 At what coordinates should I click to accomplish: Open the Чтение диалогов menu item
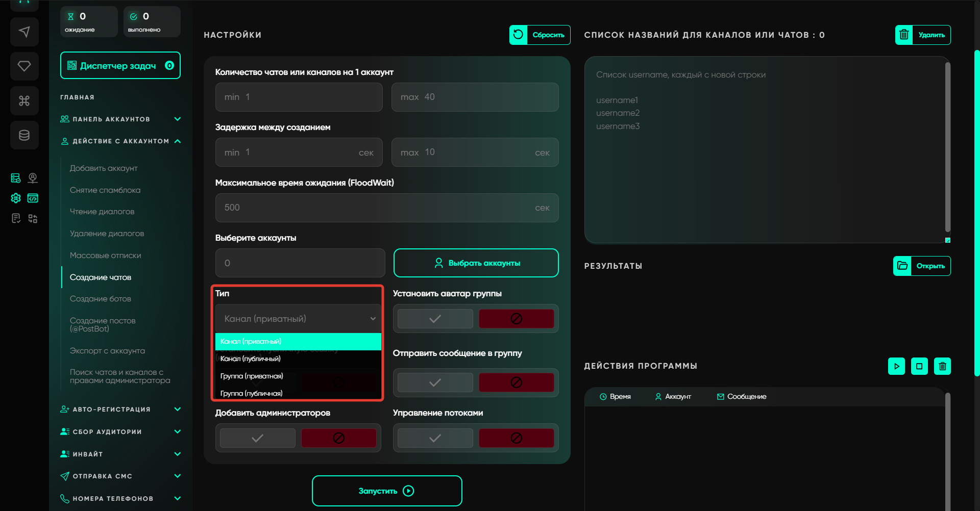point(102,212)
